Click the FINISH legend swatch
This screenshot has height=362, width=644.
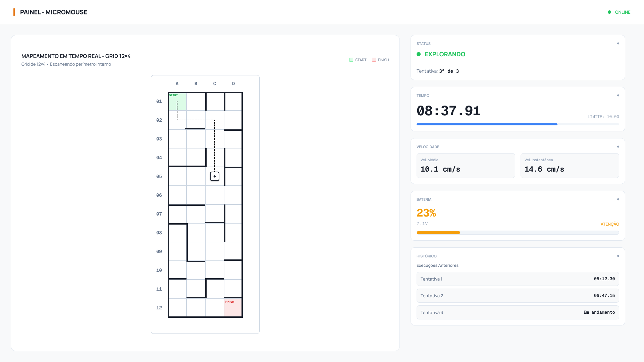pos(374,60)
